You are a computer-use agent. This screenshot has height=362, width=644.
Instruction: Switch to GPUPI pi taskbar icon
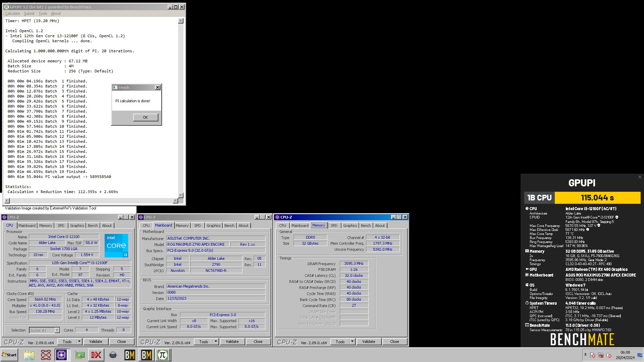(x=163, y=355)
